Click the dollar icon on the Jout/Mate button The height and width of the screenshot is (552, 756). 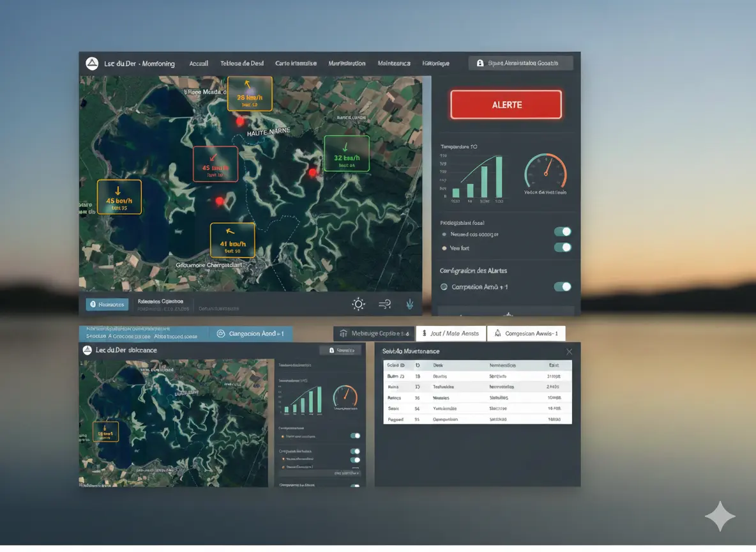tap(423, 333)
